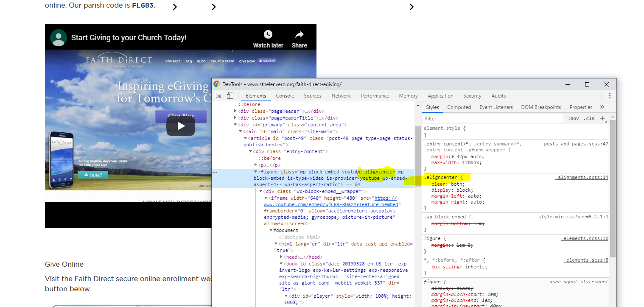Click the three-dot actions beside figure element

215,172
